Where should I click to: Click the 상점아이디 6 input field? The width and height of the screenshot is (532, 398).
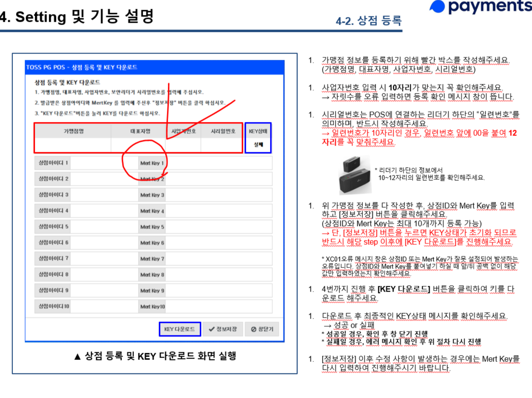pyautogui.click(x=104, y=243)
